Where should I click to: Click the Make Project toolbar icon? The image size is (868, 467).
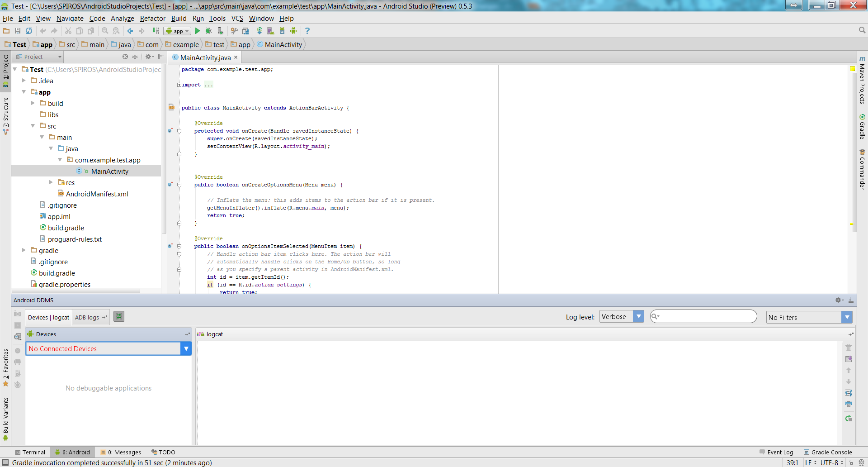(x=156, y=31)
